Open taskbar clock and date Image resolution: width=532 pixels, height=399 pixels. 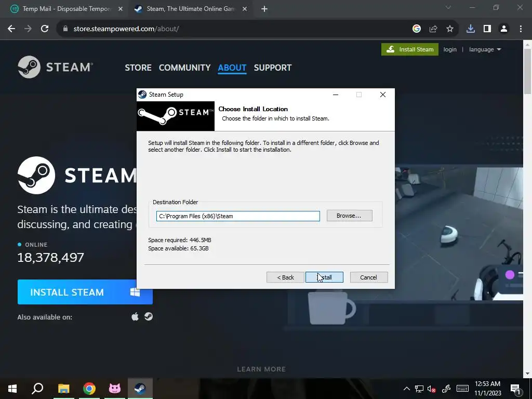(487, 389)
